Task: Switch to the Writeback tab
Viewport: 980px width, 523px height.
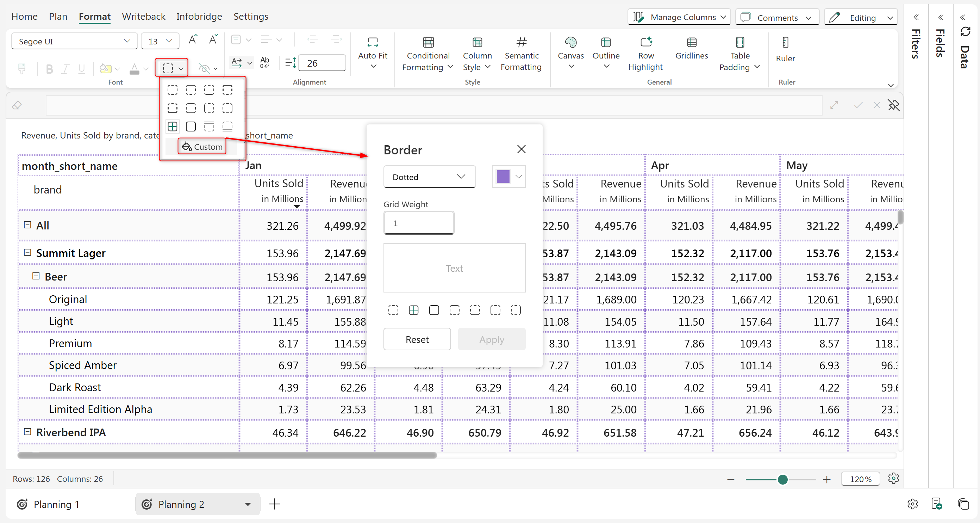Action: pos(143,16)
